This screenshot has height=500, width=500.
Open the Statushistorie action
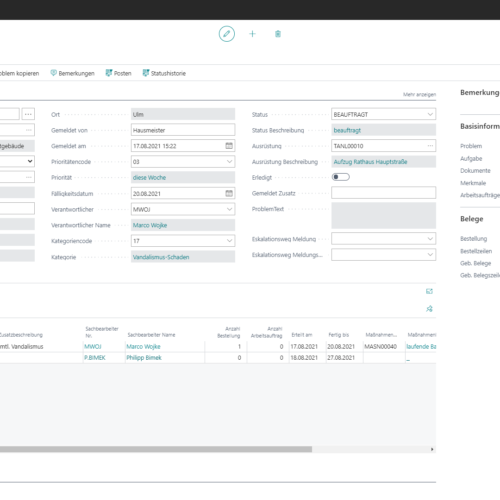click(x=164, y=73)
